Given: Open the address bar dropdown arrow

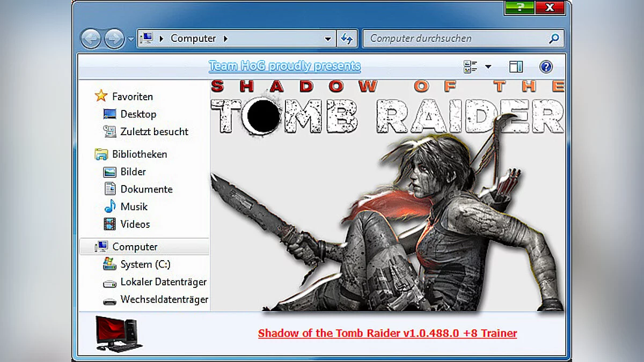Looking at the screenshot, I should [x=328, y=38].
